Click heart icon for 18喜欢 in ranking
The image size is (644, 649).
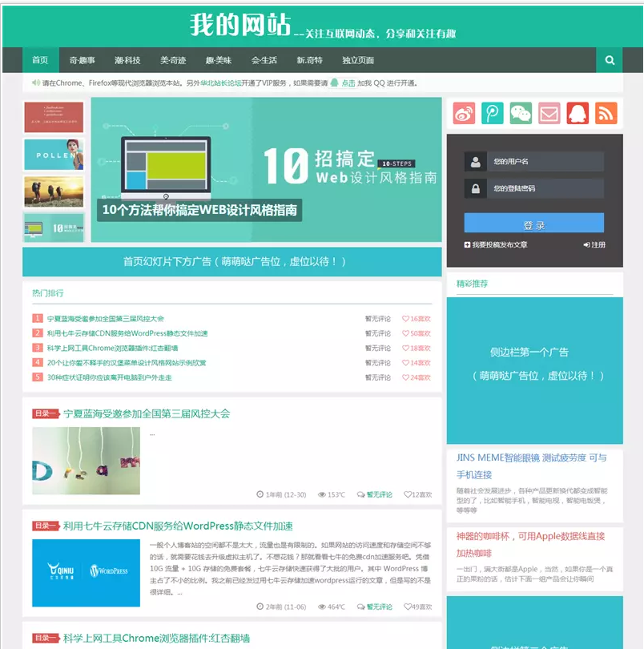405,348
